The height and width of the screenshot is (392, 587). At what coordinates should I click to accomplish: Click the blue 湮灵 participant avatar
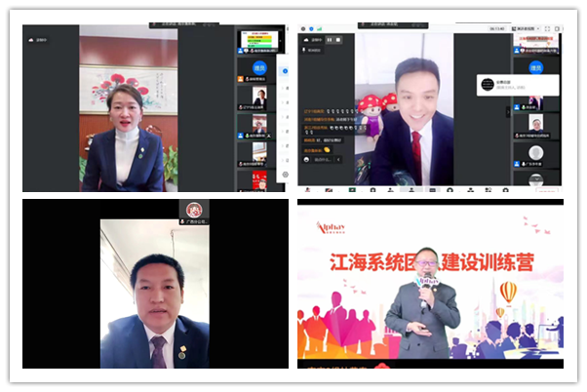(x=535, y=68)
